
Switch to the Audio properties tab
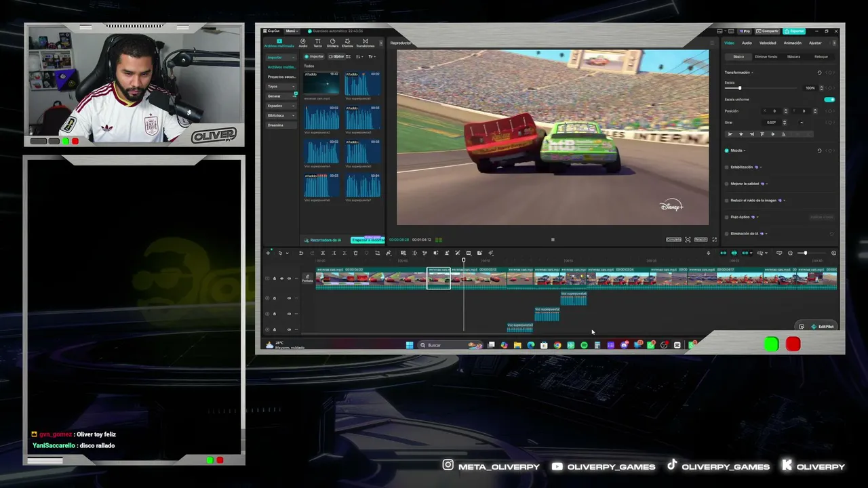point(747,43)
